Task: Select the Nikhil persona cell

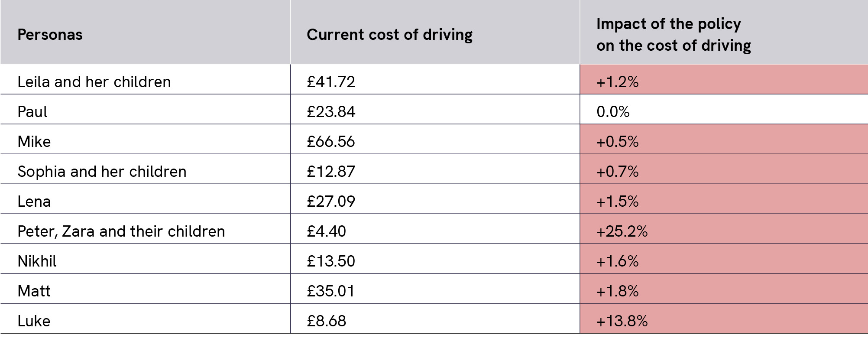Action: pos(37,261)
